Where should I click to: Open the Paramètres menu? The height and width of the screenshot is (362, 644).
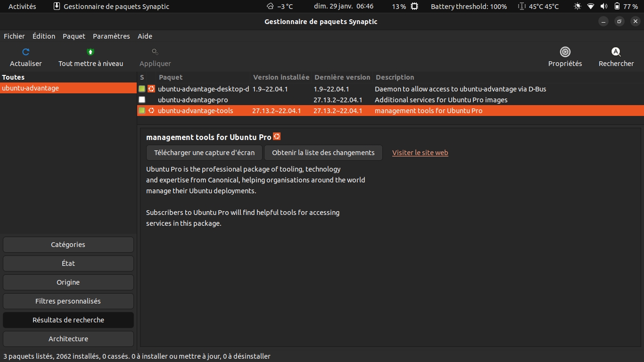click(x=111, y=36)
